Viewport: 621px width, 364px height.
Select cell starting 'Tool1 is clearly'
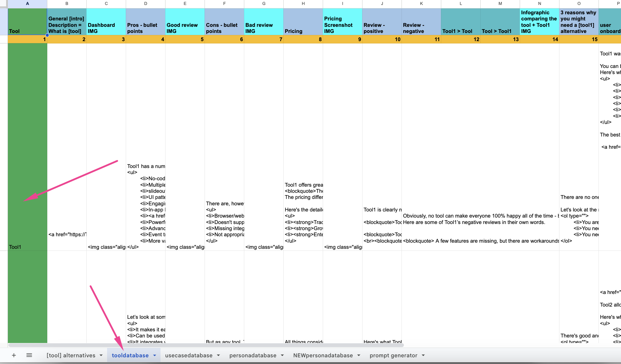(x=382, y=147)
